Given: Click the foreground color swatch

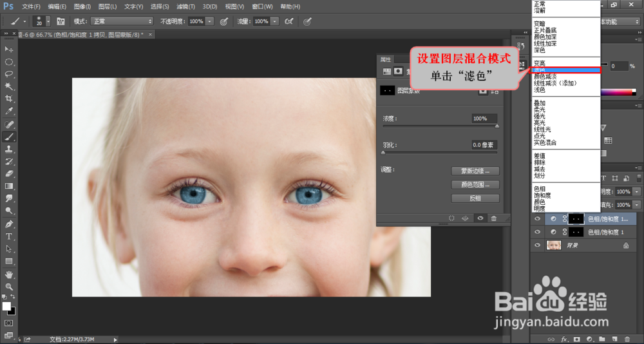Looking at the screenshot, I should point(6,306).
